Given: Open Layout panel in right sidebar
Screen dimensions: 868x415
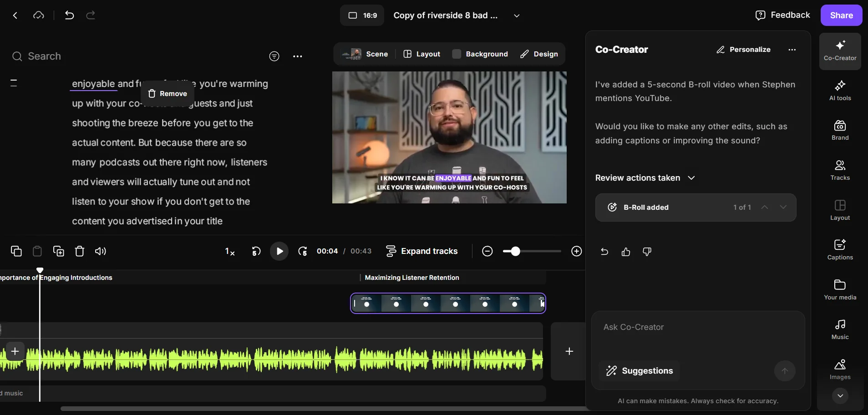Looking at the screenshot, I should point(840,210).
